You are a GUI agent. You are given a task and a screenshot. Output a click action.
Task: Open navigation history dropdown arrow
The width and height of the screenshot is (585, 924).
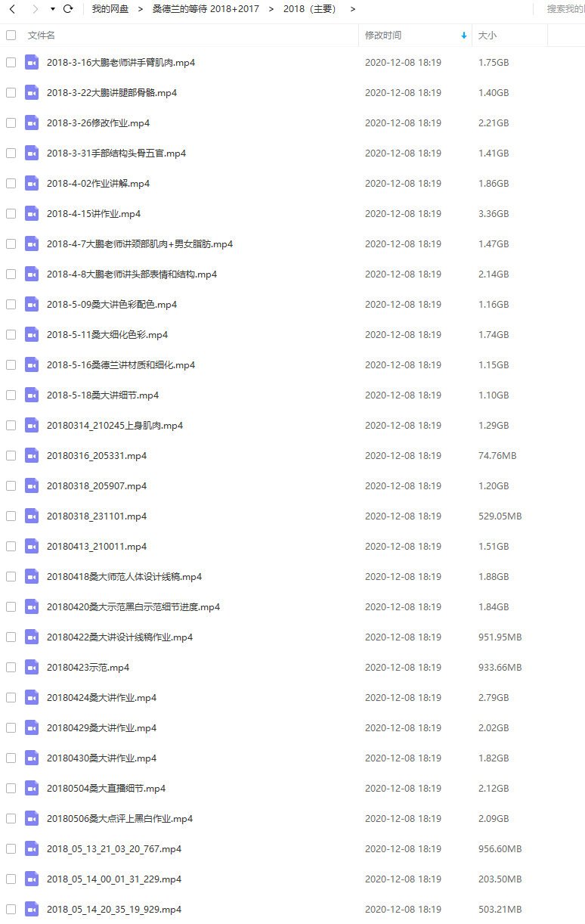pyautogui.click(x=53, y=9)
